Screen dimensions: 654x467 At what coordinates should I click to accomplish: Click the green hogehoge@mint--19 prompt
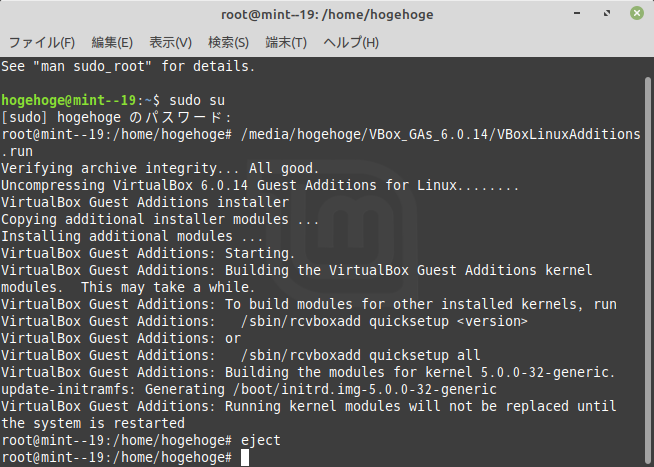tap(69, 100)
